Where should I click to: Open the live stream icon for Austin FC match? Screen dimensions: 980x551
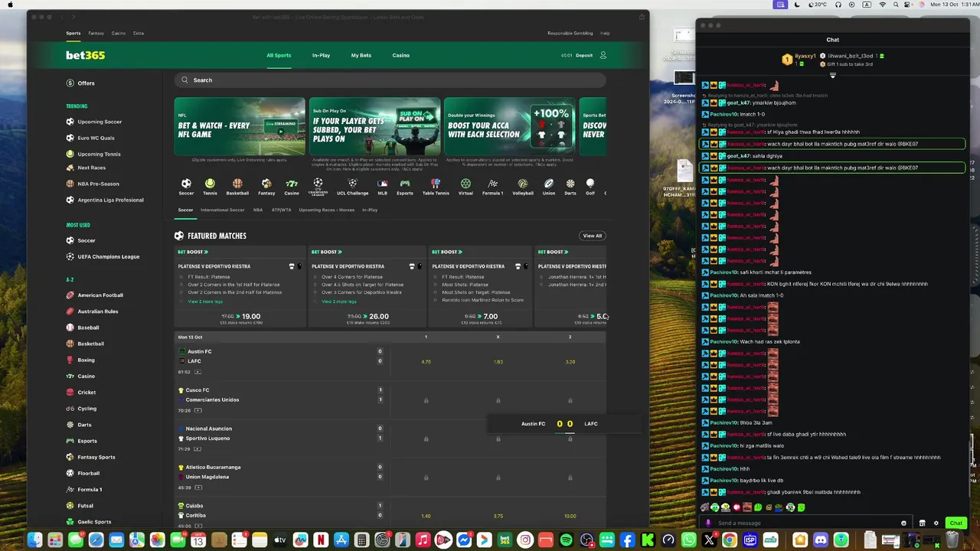tap(198, 372)
